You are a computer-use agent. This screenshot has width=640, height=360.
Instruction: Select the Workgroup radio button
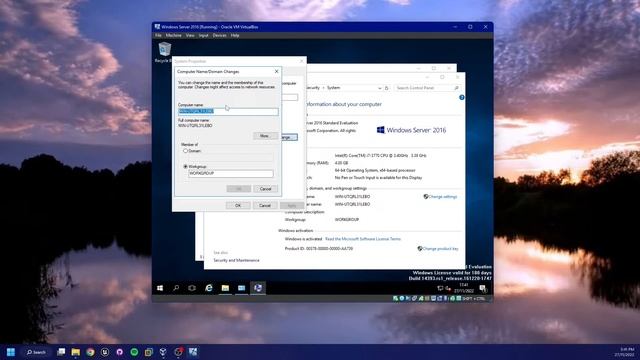185,167
